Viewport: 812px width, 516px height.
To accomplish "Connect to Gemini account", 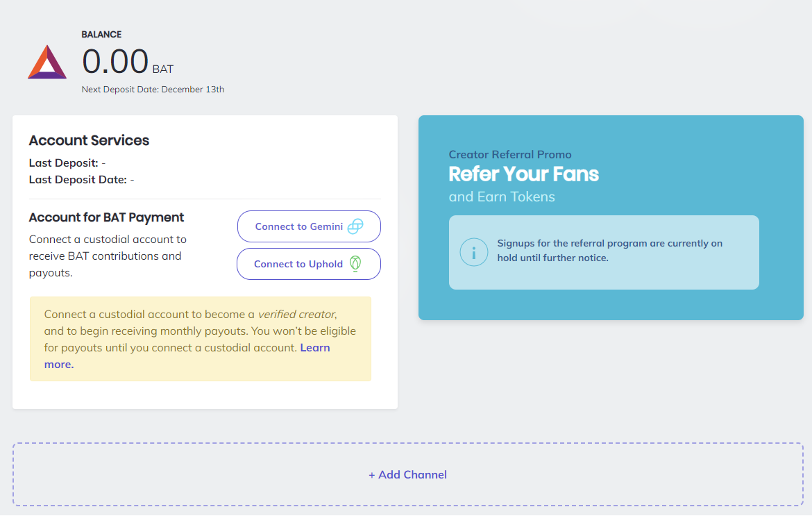I will coord(309,226).
